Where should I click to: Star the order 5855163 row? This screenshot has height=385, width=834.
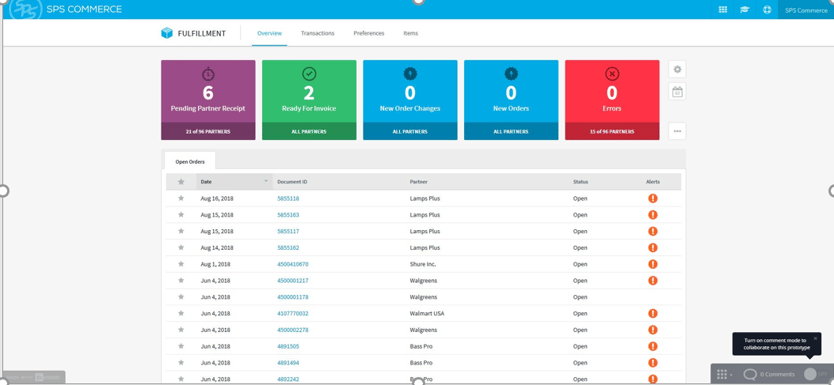click(x=181, y=215)
